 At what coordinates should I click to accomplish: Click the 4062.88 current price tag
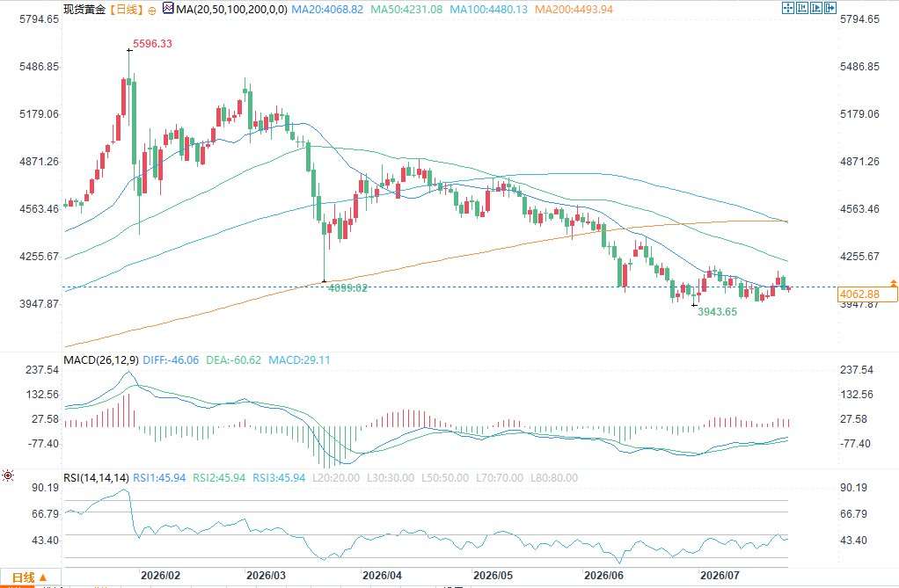coord(867,294)
